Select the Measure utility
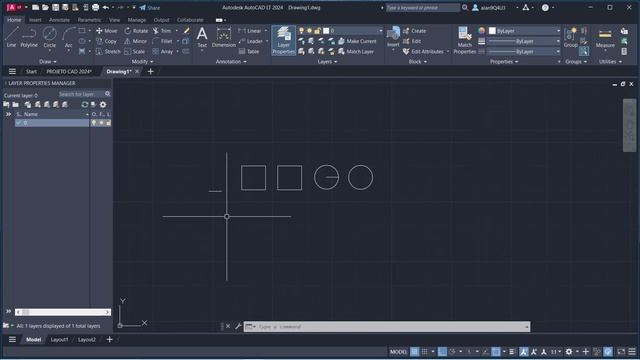 [605, 38]
